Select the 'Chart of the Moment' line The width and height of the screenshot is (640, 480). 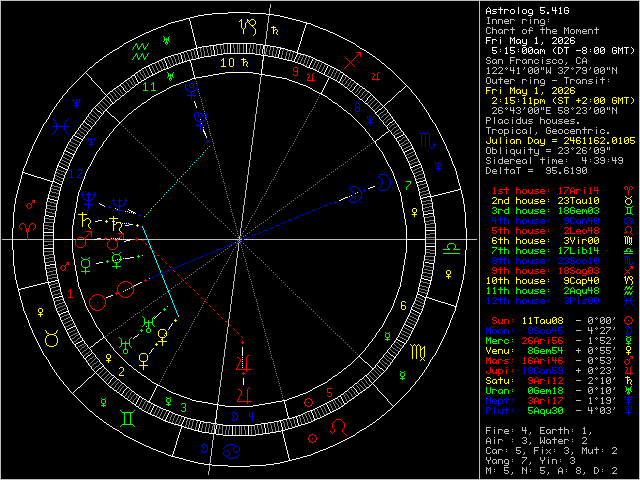pyautogui.click(x=542, y=31)
